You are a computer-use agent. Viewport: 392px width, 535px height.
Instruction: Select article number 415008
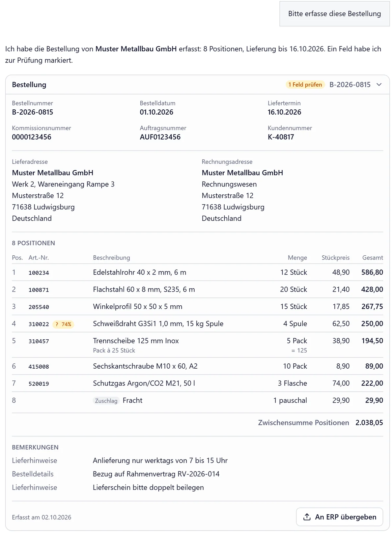coord(39,367)
